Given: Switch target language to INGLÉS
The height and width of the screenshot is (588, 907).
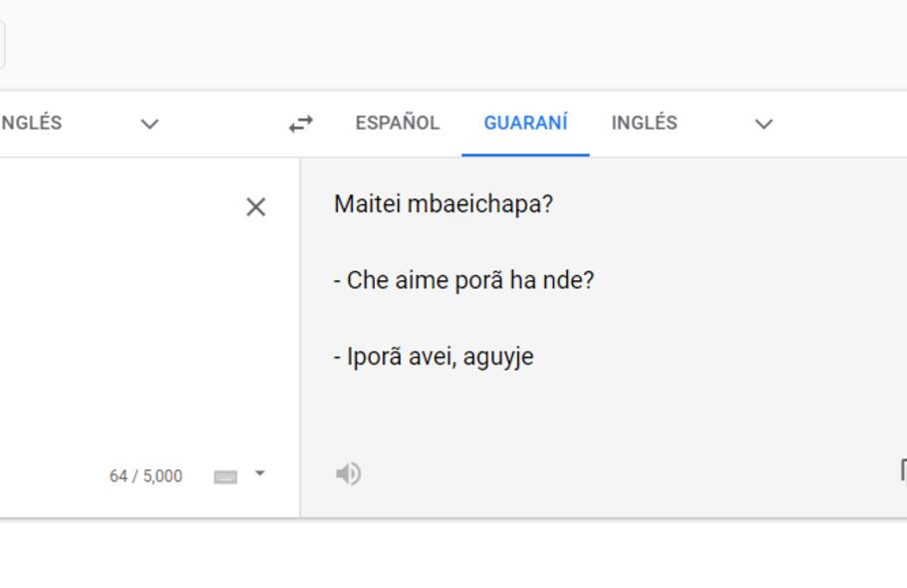Looking at the screenshot, I should (643, 123).
